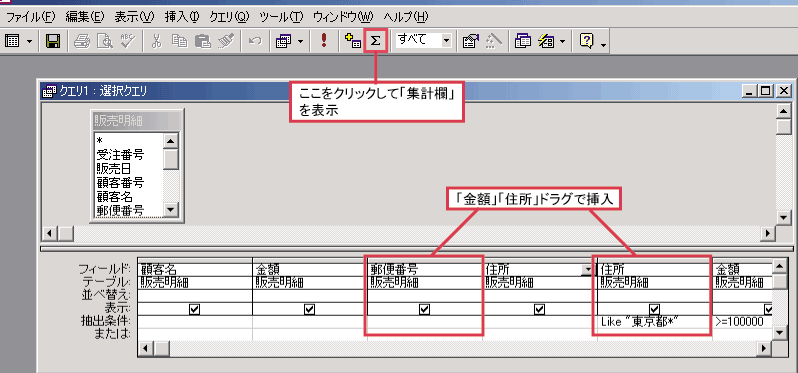The width and height of the screenshot is (798, 373).
Task: Open the Properties toolbar icon
Action: pos(470,41)
